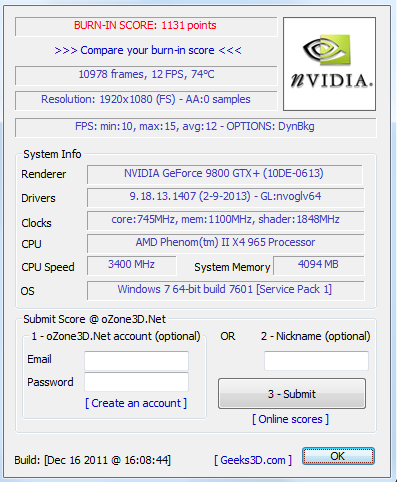Viewport: 397px width, 482px height.
Task: Open the Online scores link
Action: pos(290,419)
